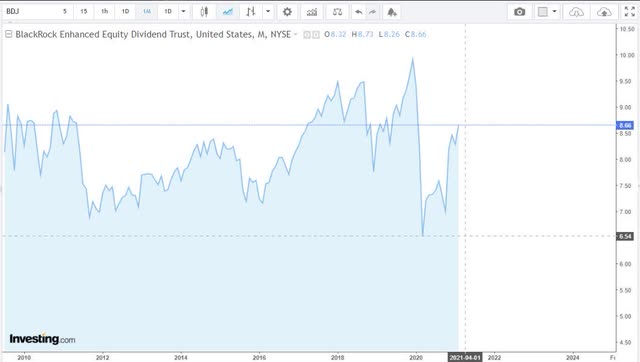Click the 2010 time axis label
Viewport: 640px width, 362px height.
[x=24, y=358]
